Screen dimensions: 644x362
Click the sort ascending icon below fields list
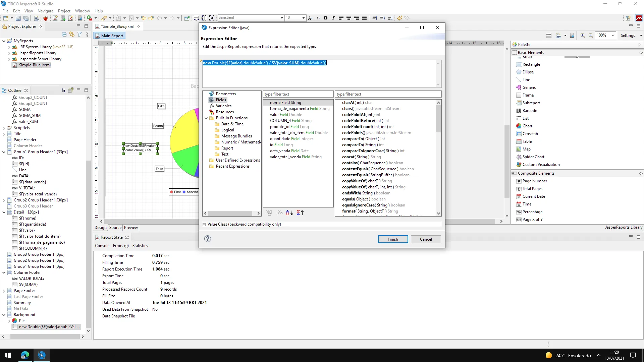click(x=289, y=213)
